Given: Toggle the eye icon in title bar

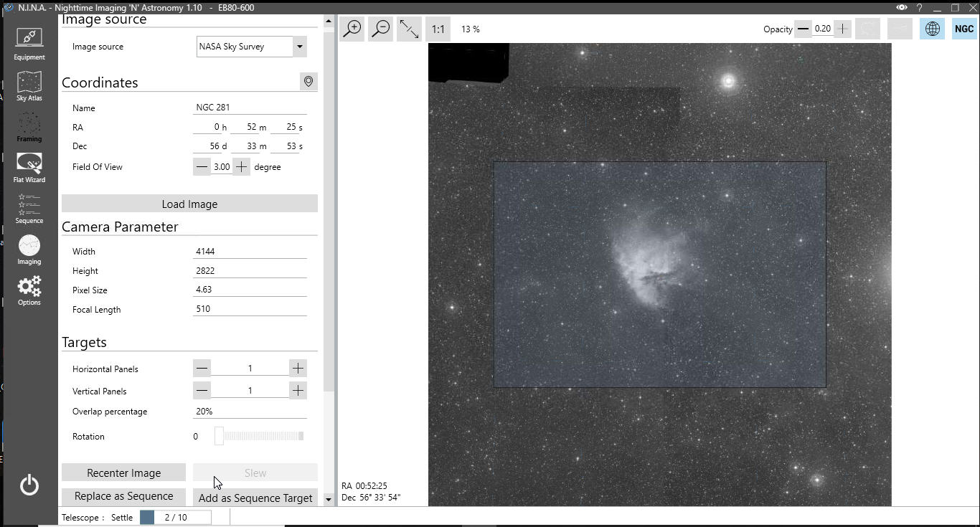Looking at the screenshot, I should pyautogui.click(x=901, y=8).
